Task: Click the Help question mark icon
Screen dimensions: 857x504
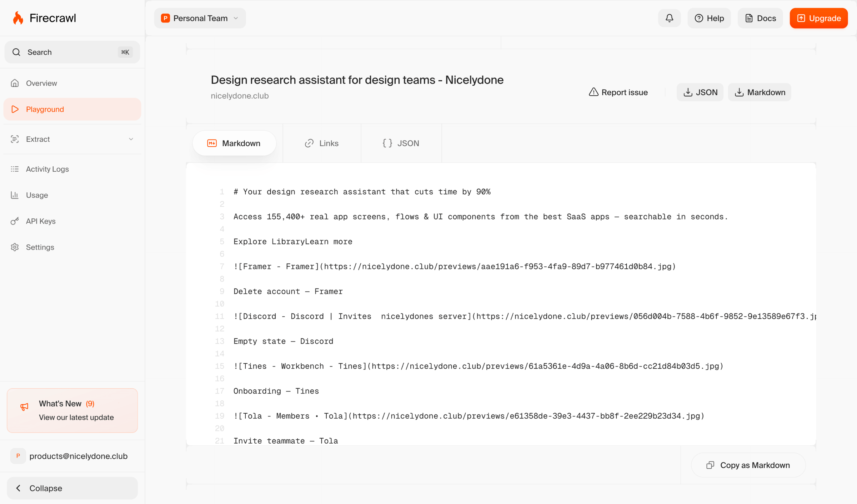Action: 699,18
